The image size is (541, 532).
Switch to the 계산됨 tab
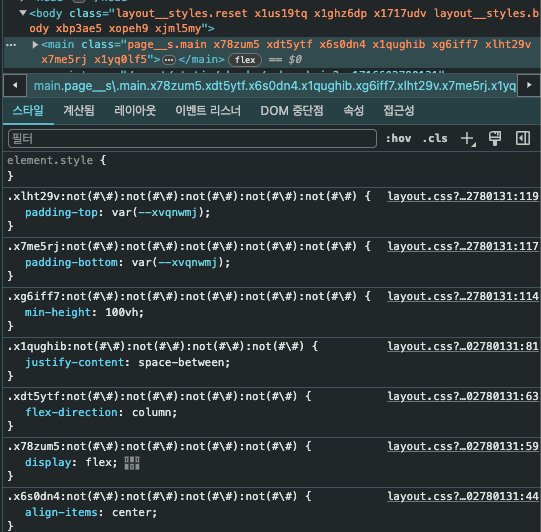(79, 110)
